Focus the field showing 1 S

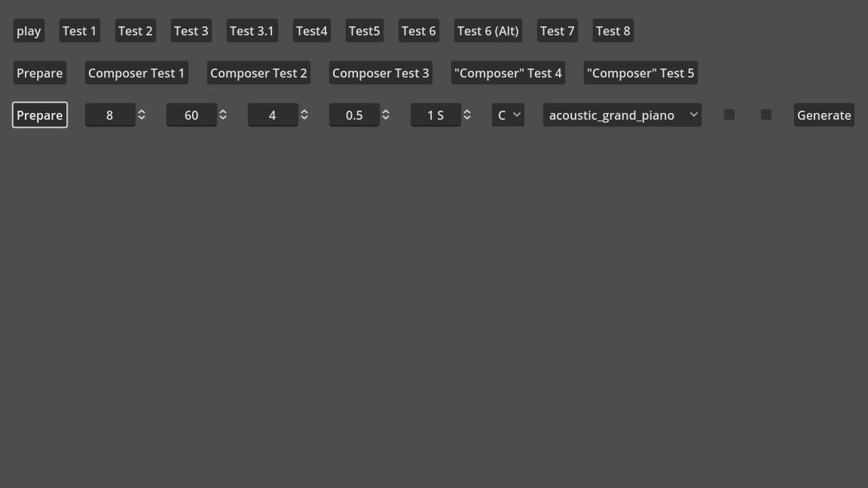tap(436, 115)
